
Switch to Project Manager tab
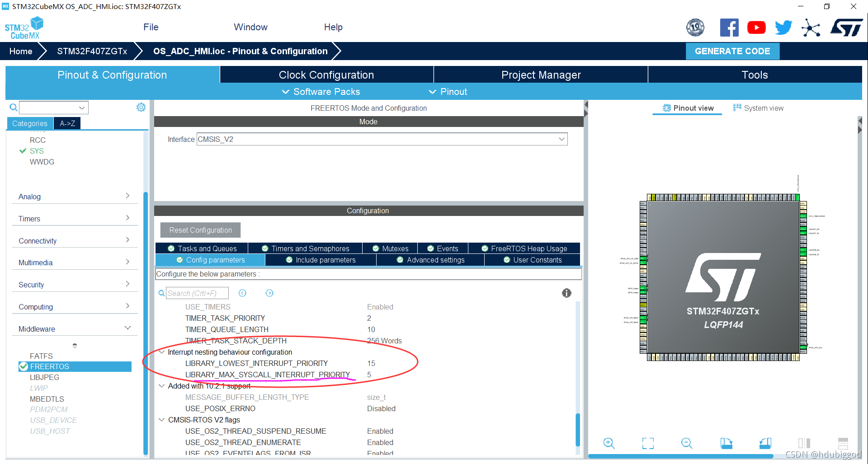pyautogui.click(x=541, y=75)
